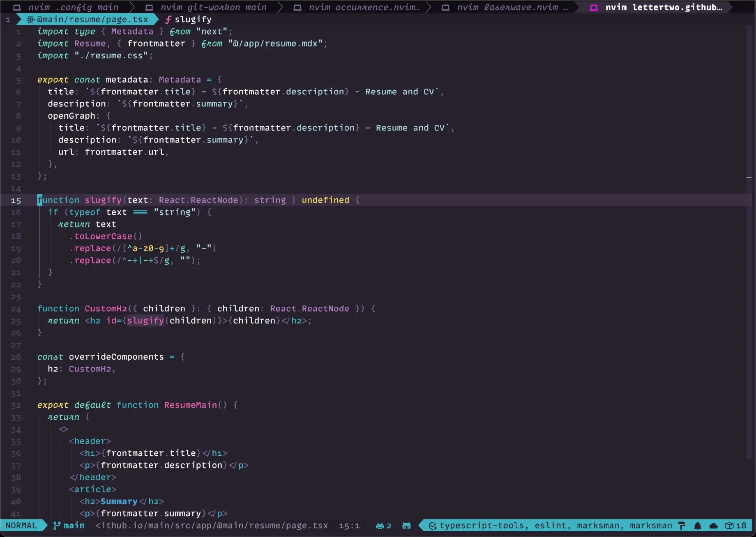This screenshot has height=537, width=756.
Task: Click the paint roller formatter icon
Action: tap(682, 526)
